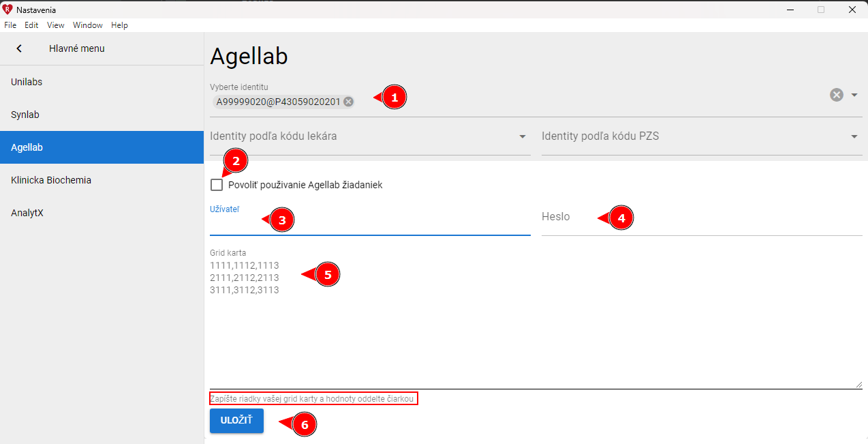Open the File menu
The height and width of the screenshot is (444, 868).
[10, 25]
